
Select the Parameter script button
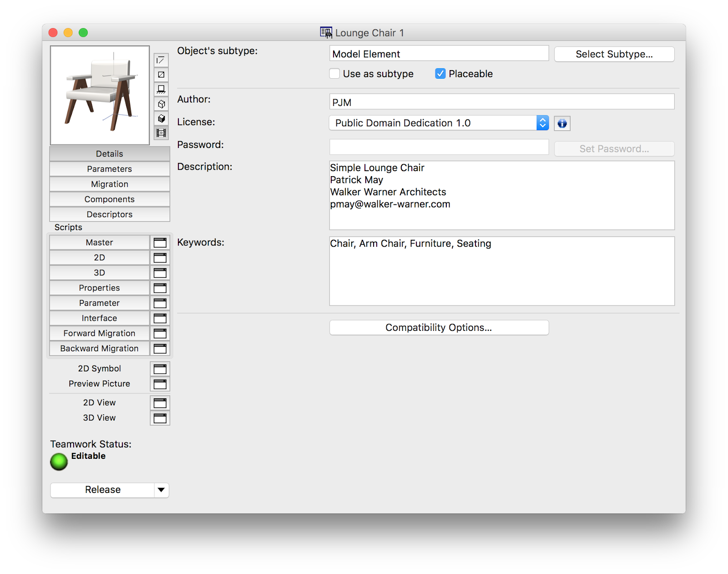(x=100, y=303)
